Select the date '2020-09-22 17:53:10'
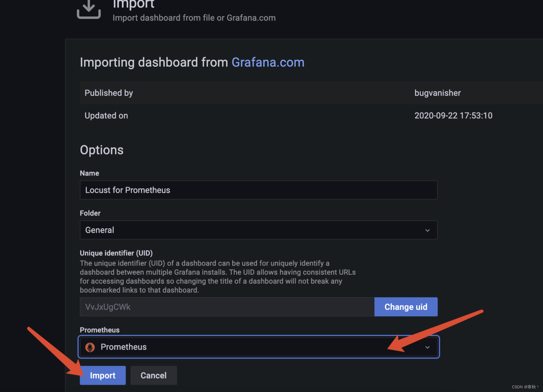The image size is (543, 392). 453,115
